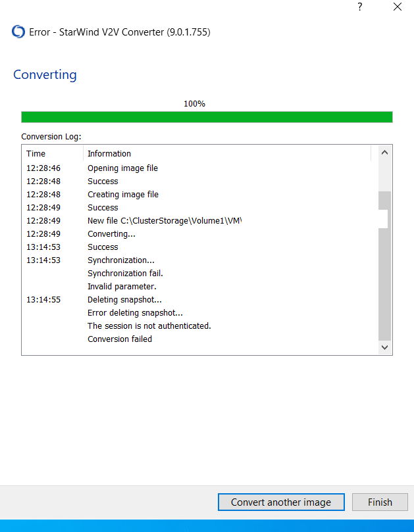Open the help question mark button
This screenshot has height=532, width=414.
[x=360, y=7]
